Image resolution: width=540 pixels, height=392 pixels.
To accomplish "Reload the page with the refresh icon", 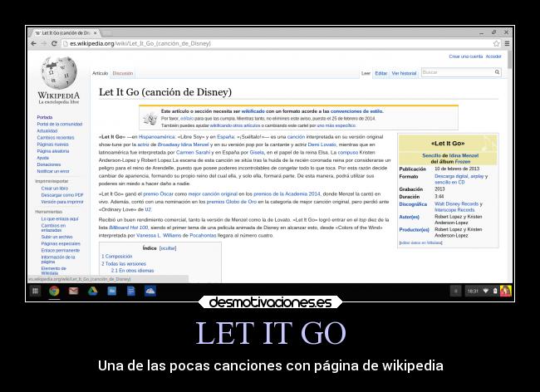I will (54, 44).
